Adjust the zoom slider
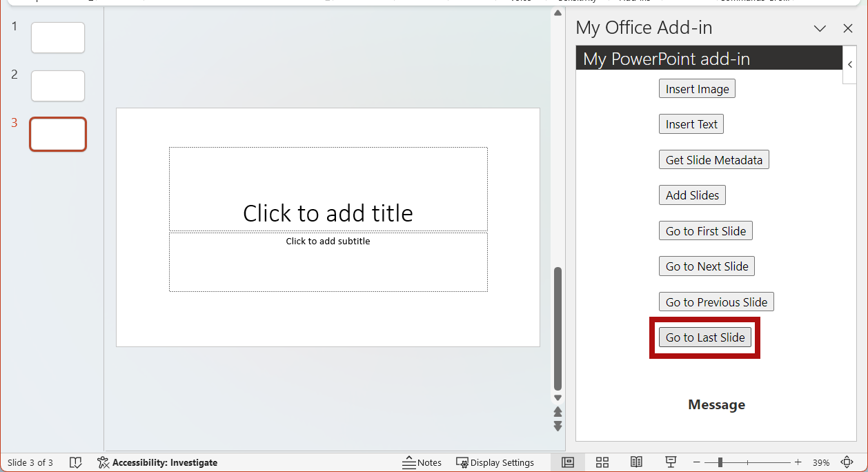This screenshot has width=868, height=472. point(720,462)
